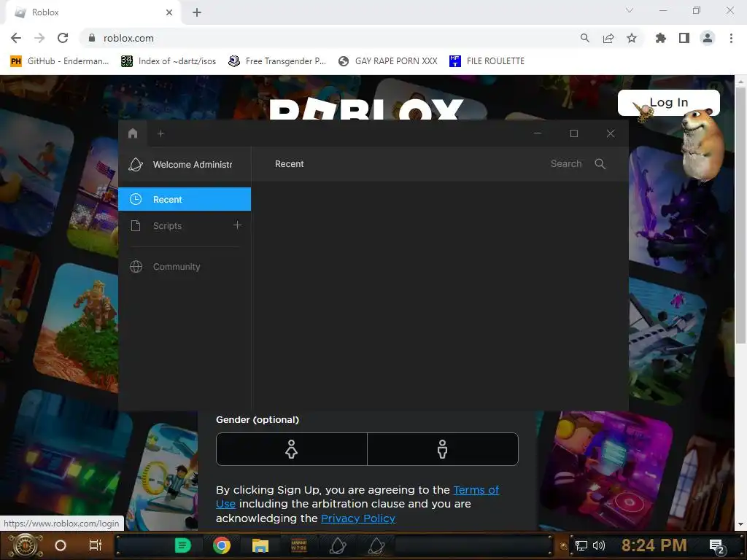Open Task View on the taskbar
The width and height of the screenshot is (747, 560).
click(x=96, y=545)
